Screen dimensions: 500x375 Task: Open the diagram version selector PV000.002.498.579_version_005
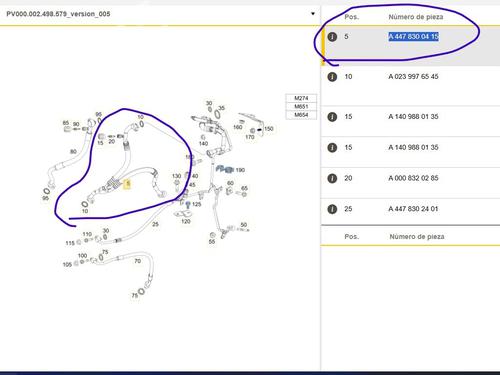click(160, 14)
